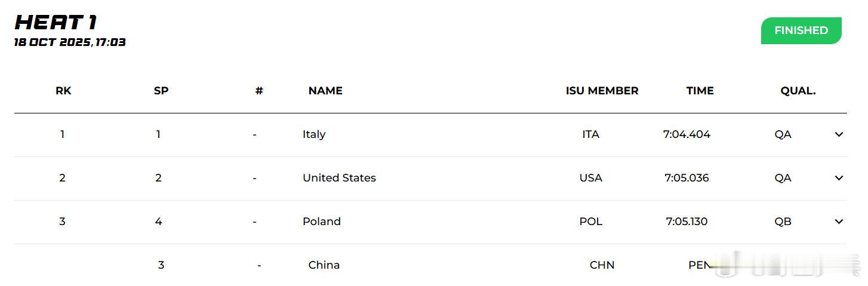Expand the United States row chevron

838,178
